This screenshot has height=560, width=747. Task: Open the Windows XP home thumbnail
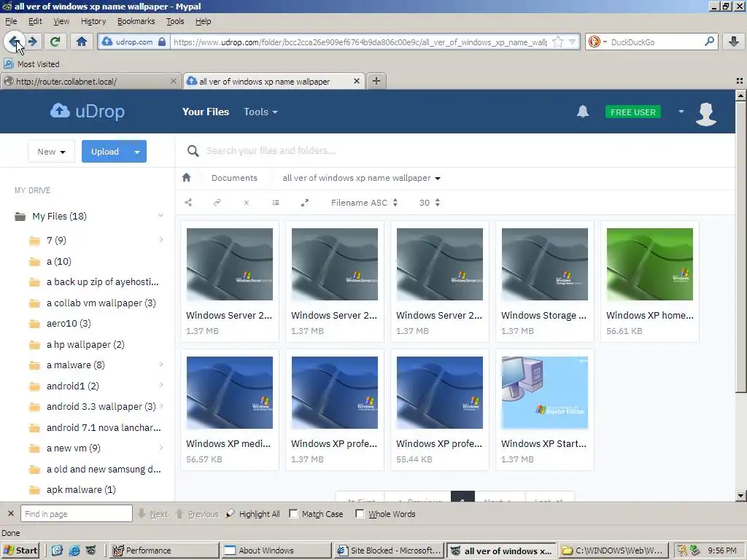(650, 264)
